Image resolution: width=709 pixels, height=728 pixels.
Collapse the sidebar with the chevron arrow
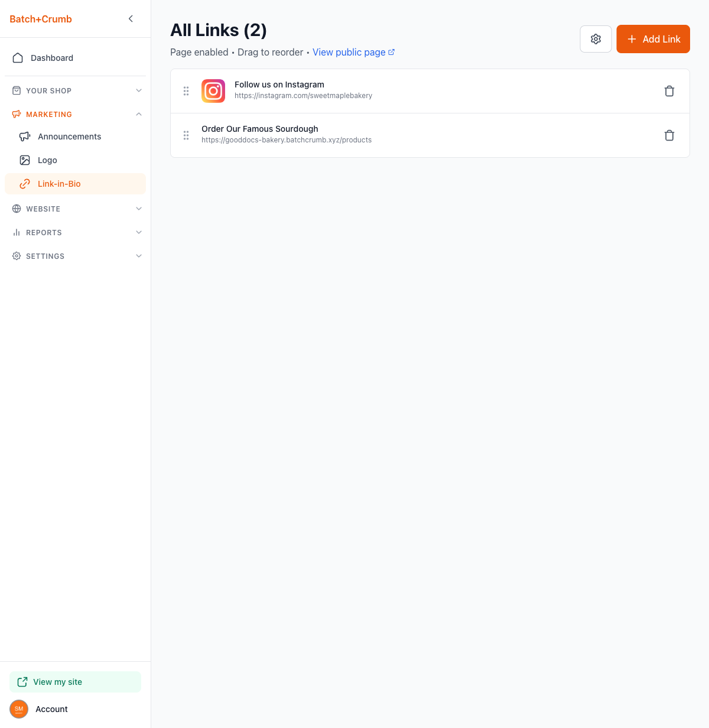131,19
